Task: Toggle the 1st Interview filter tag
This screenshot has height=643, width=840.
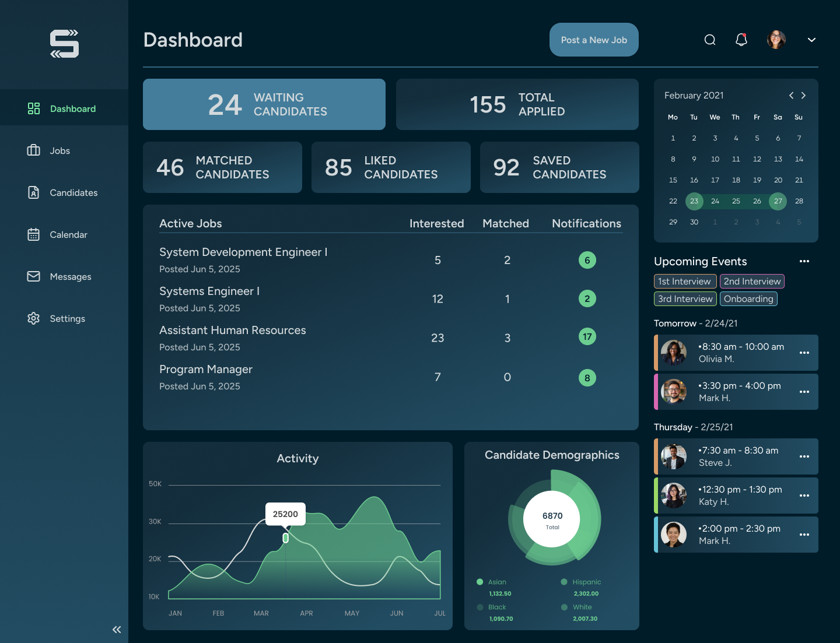Action: [685, 282]
